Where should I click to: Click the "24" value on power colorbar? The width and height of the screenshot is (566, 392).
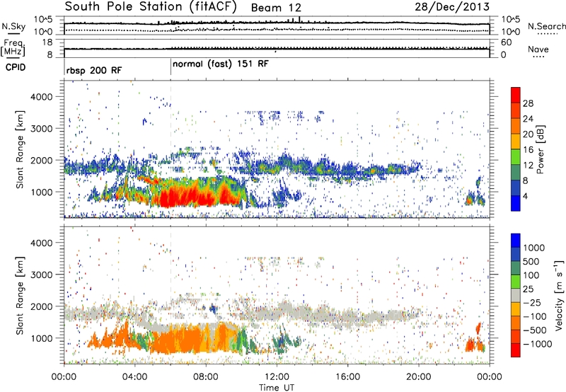[x=528, y=119]
